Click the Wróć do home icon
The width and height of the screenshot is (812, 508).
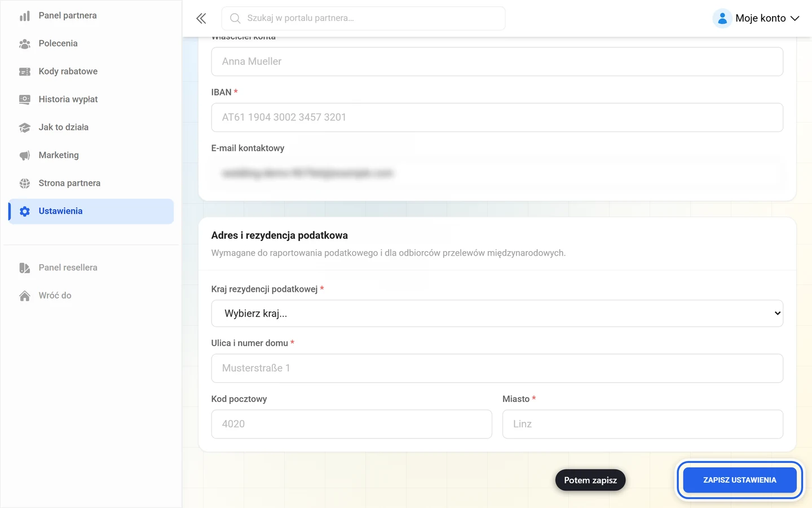tap(25, 296)
